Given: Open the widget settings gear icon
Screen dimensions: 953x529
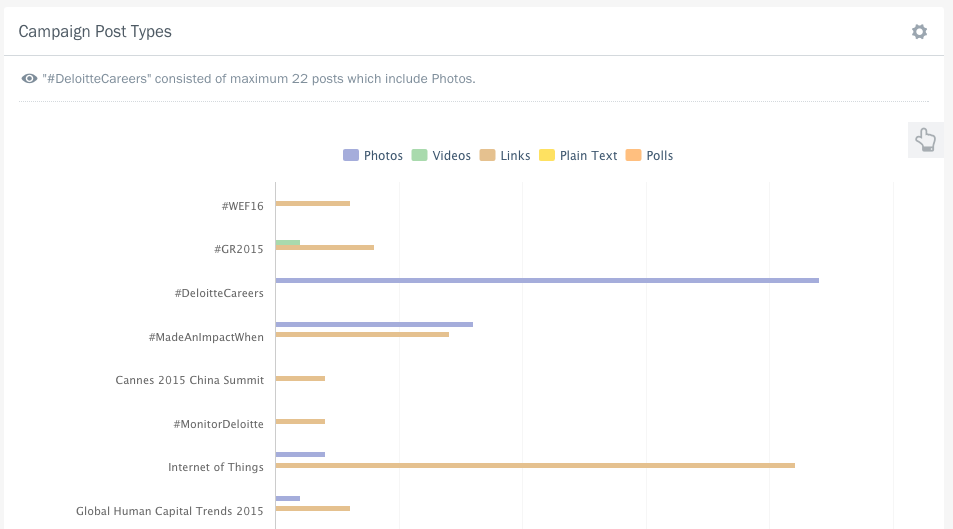Looking at the screenshot, I should pyautogui.click(x=919, y=32).
